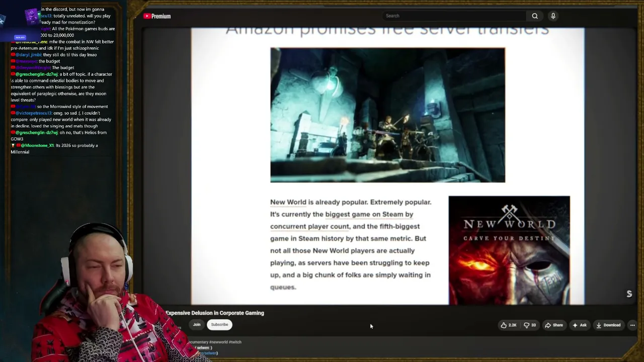Click the 'biggest game on Steam' article link

click(369, 214)
